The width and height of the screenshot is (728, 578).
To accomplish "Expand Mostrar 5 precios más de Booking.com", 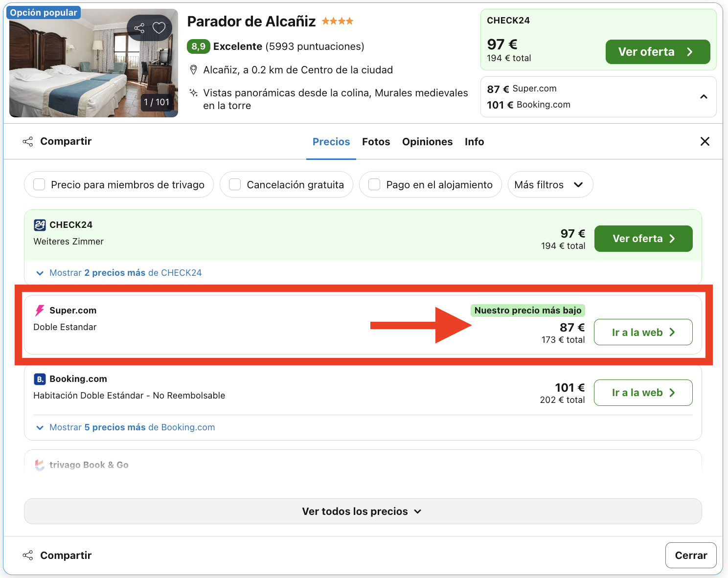I will coord(124,427).
